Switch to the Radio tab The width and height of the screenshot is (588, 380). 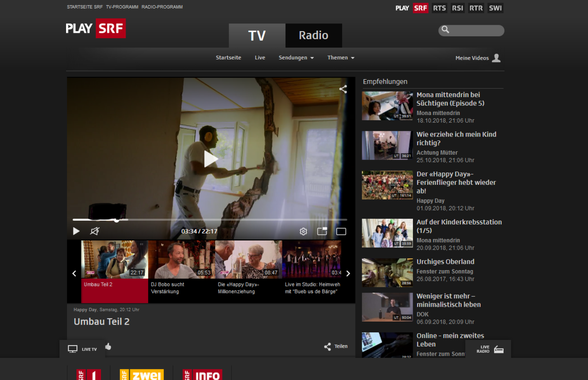pos(314,36)
